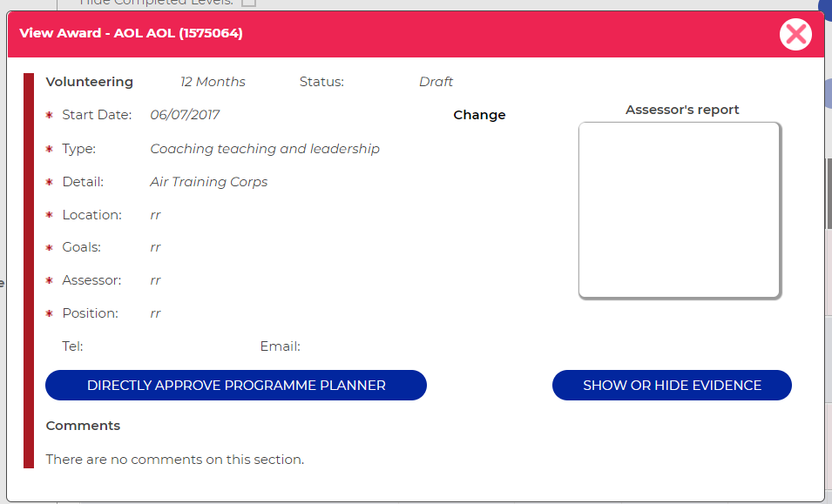Click the Comments heading

[83, 426]
